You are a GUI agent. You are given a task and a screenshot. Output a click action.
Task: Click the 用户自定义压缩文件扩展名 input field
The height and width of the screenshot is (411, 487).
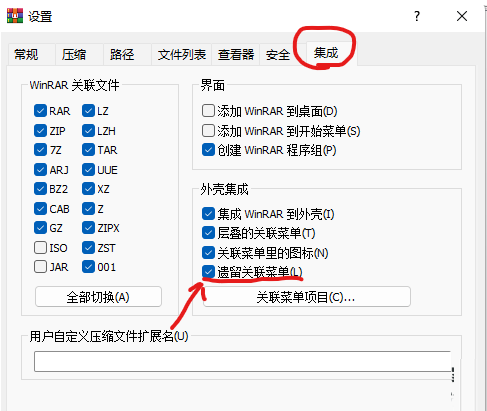click(x=243, y=361)
